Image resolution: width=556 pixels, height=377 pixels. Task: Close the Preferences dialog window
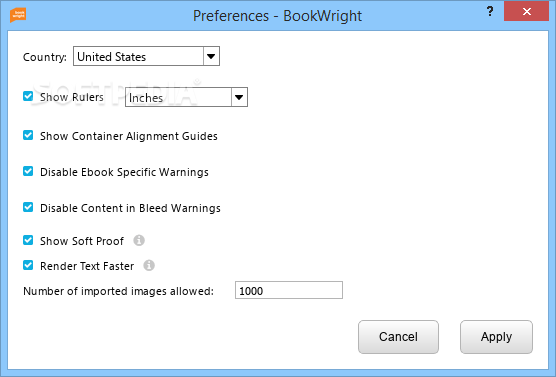[x=526, y=11]
